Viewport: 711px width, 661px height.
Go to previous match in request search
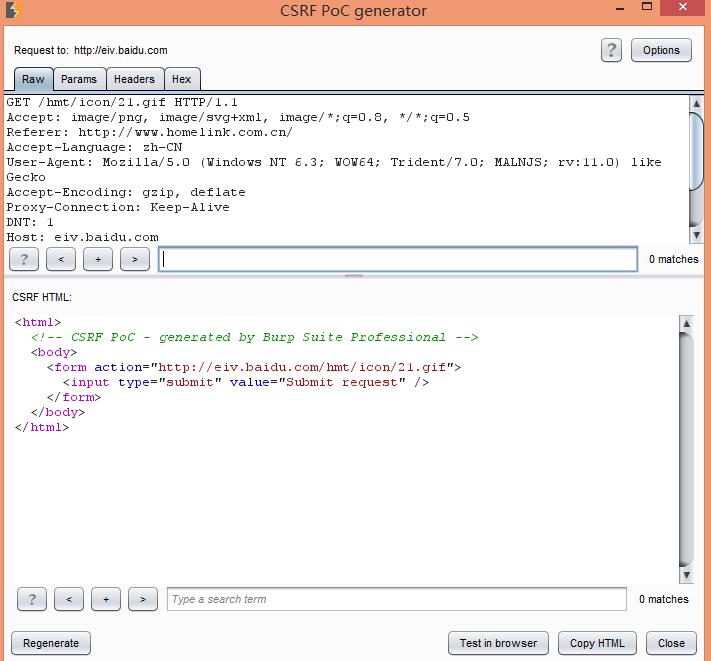(61, 259)
